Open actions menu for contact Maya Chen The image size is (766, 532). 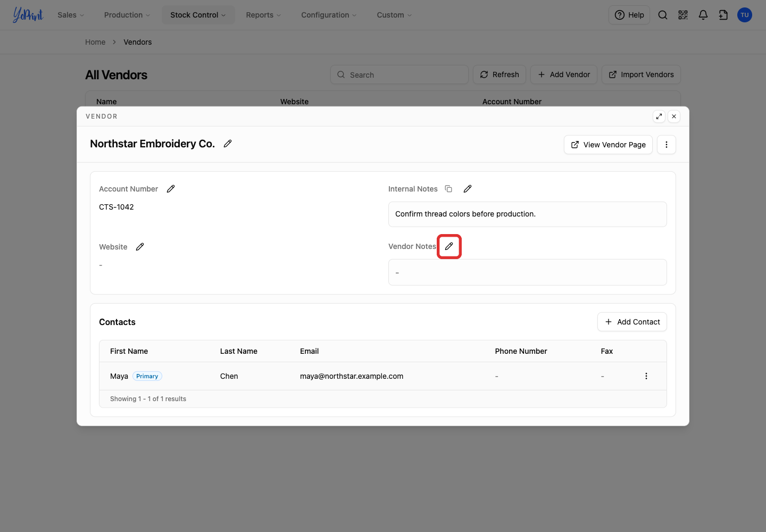(x=646, y=376)
